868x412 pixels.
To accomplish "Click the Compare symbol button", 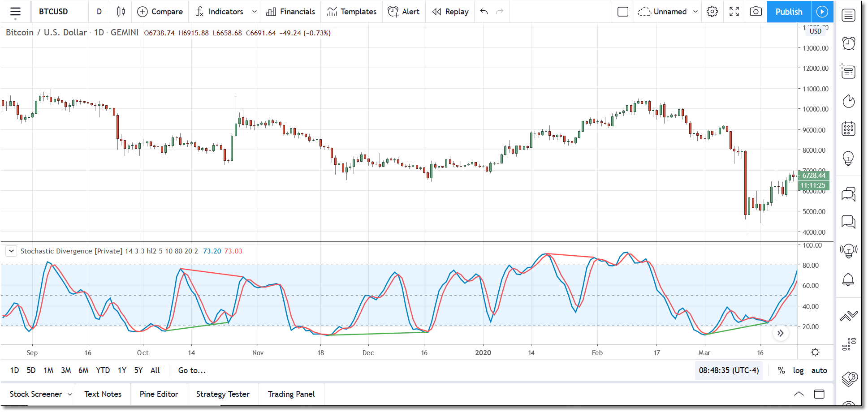I will tap(160, 12).
